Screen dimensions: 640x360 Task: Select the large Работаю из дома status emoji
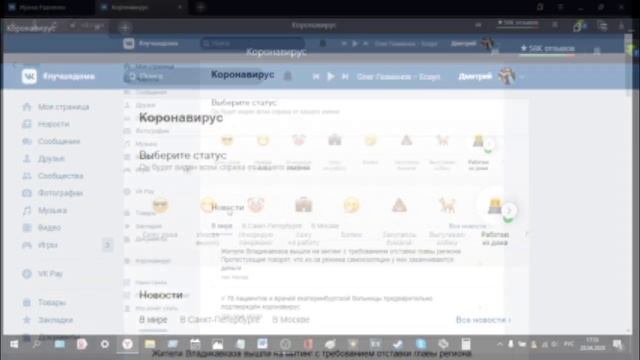pyautogui.click(x=495, y=207)
